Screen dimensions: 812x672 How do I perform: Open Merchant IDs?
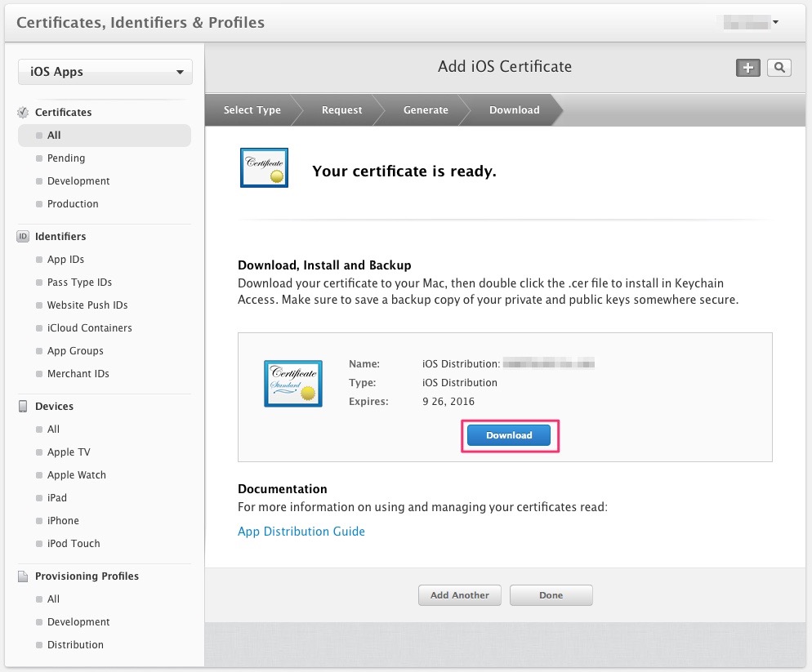click(x=78, y=373)
